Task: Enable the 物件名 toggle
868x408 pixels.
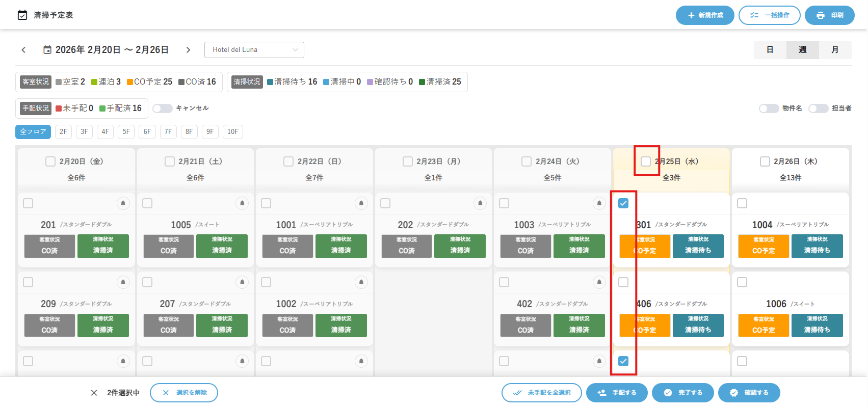Action: coord(768,108)
